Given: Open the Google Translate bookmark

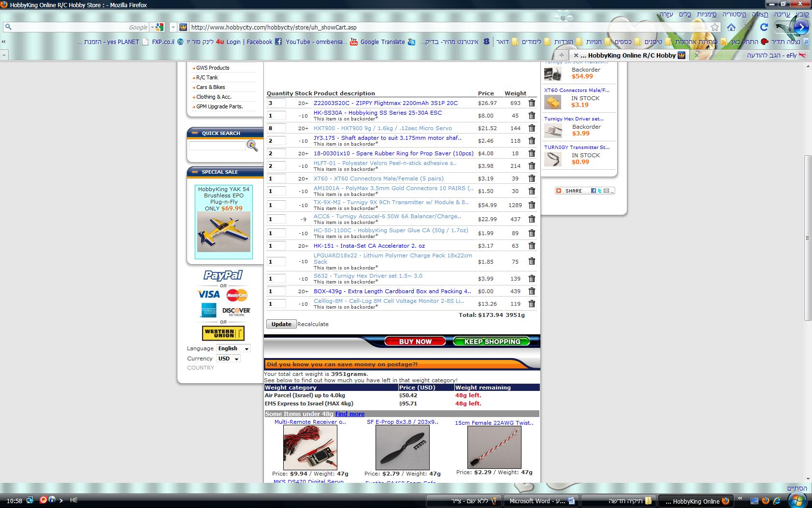Looking at the screenshot, I should click(388, 42).
